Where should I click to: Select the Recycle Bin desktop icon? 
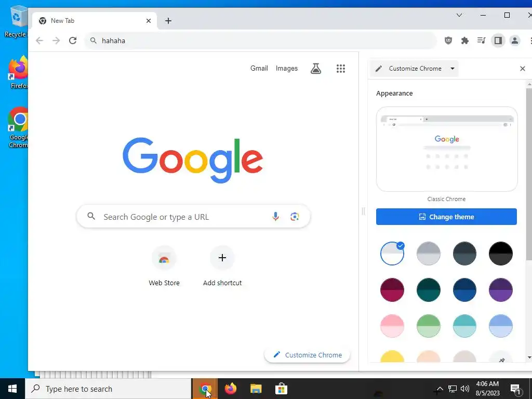tap(16, 22)
